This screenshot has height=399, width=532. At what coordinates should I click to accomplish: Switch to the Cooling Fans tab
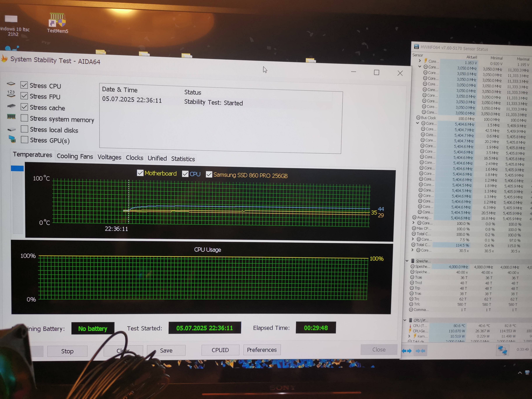pyautogui.click(x=75, y=156)
